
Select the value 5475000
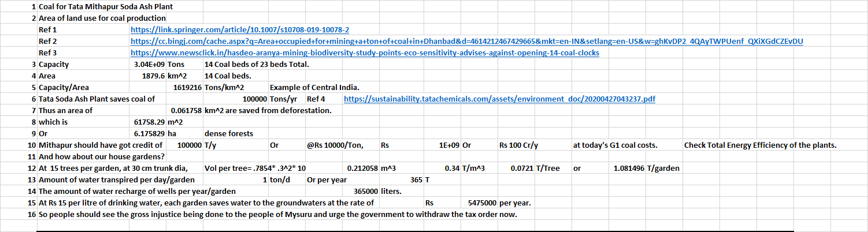(x=482, y=203)
